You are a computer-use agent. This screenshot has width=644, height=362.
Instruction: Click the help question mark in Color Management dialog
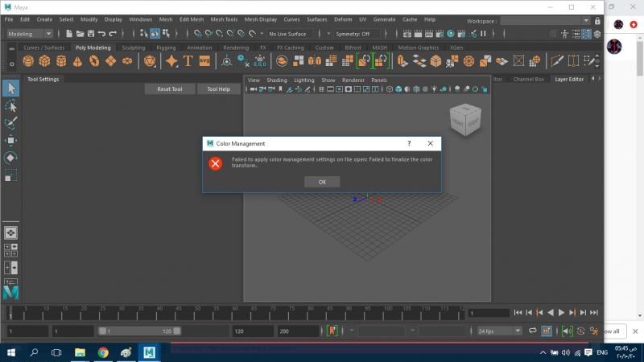point(409,143)
